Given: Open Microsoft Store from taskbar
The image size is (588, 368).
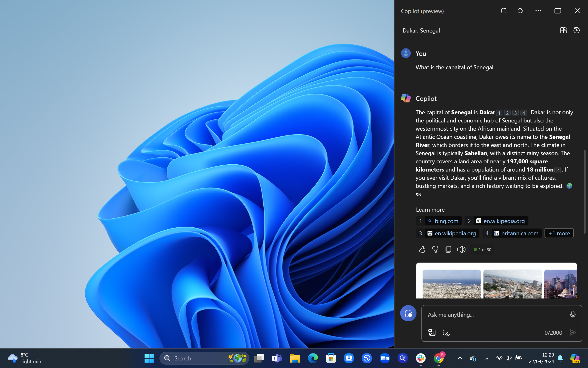Looking at the screenshot, I should pos(331,358).
